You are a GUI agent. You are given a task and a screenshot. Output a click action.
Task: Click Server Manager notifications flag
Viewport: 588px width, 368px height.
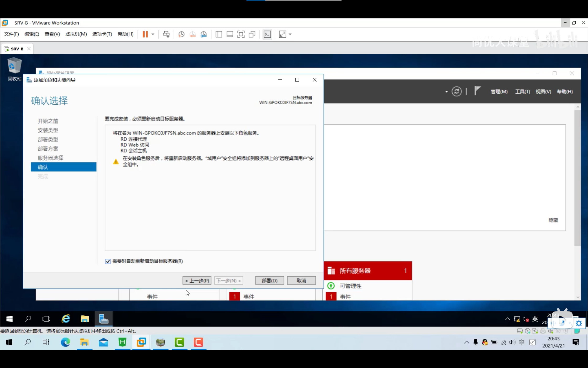477,91
